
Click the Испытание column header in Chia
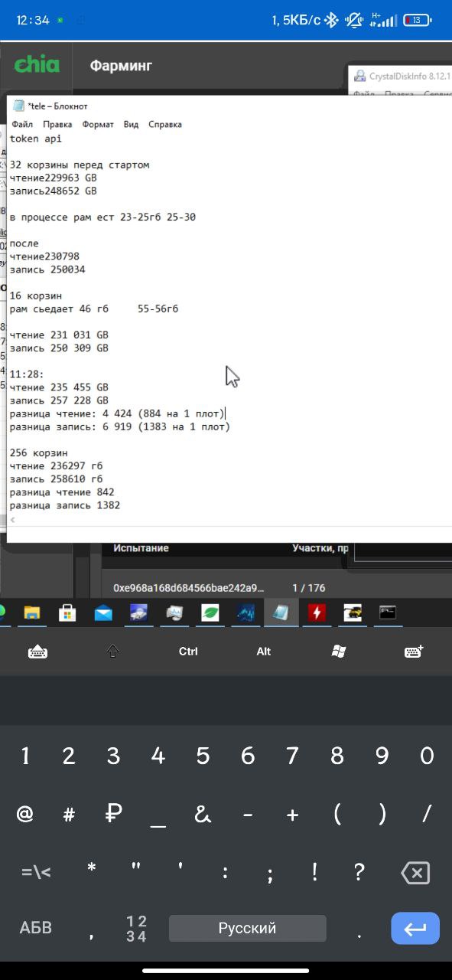(141, 548)
